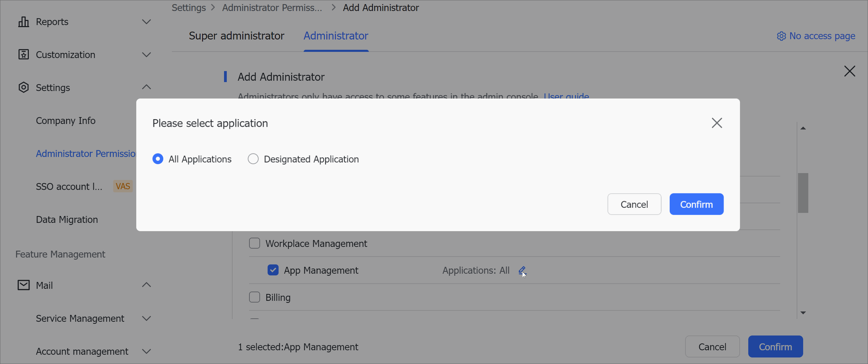The height and width of the screenshot is (364, 868).
Task: Click Confirm in the application dialog
Action: [x=696, y=204]
